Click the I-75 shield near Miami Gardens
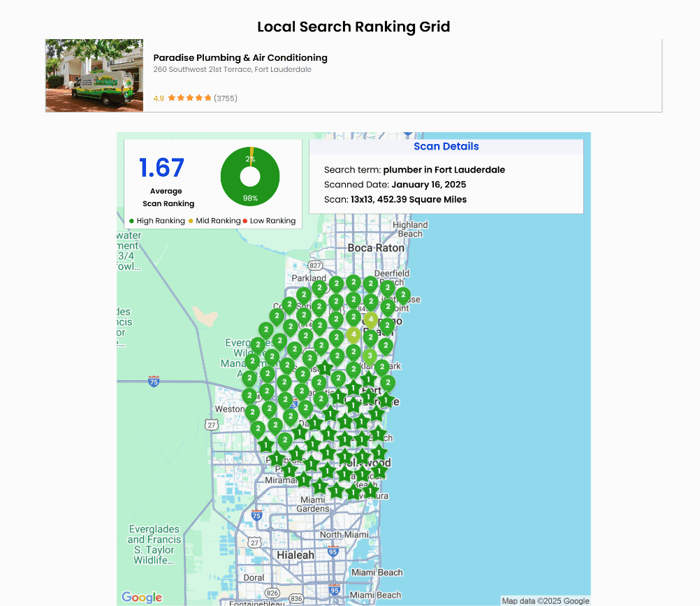Screen dimensions: 700x606 pos(256,515)
